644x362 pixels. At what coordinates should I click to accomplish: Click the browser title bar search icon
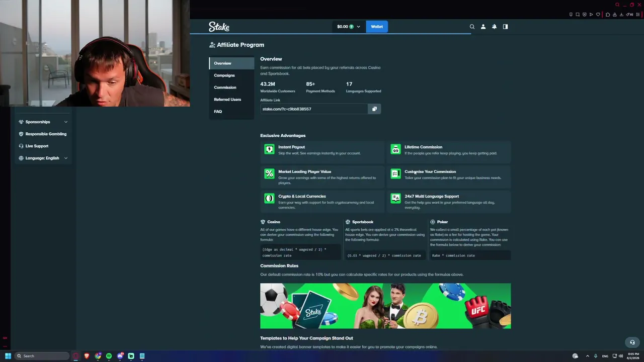tap(617, 5)
